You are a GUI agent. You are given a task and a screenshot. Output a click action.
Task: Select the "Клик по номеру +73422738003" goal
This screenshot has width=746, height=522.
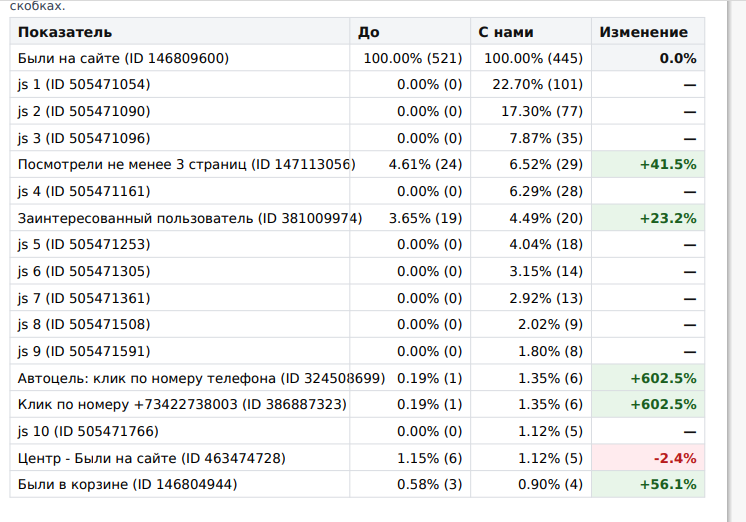click(x=182, y=405)
